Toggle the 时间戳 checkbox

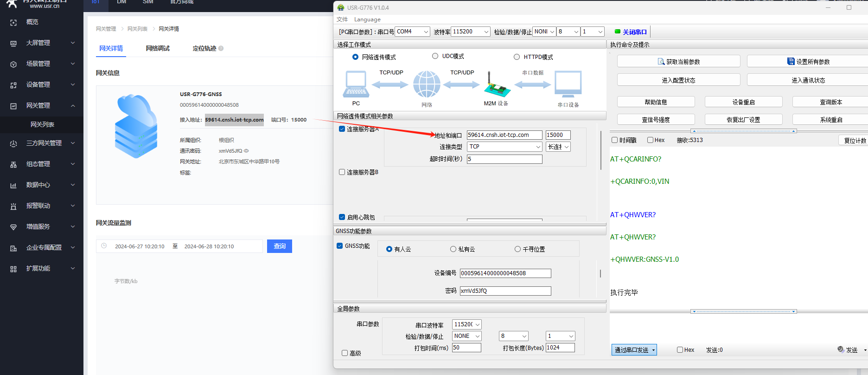tap(614, 140)
